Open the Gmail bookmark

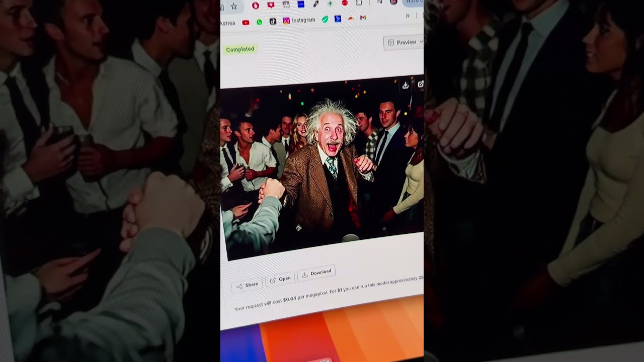[x=363, y=18]
